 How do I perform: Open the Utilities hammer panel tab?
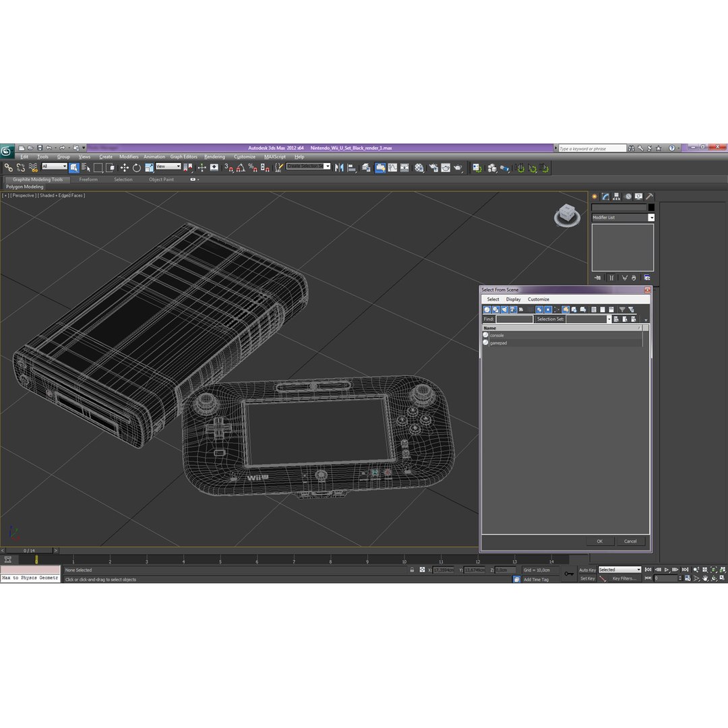(x=650, y=196)
